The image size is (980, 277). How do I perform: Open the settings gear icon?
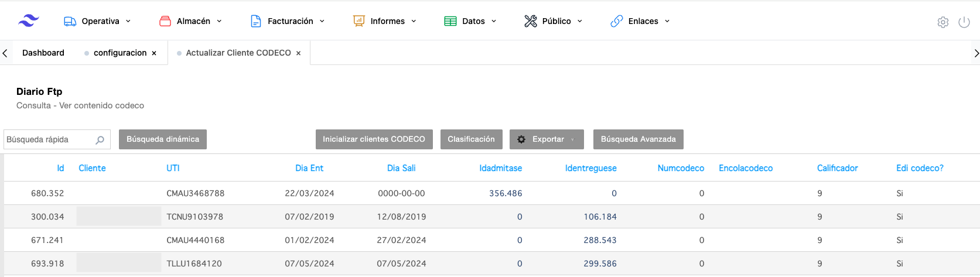943,22
